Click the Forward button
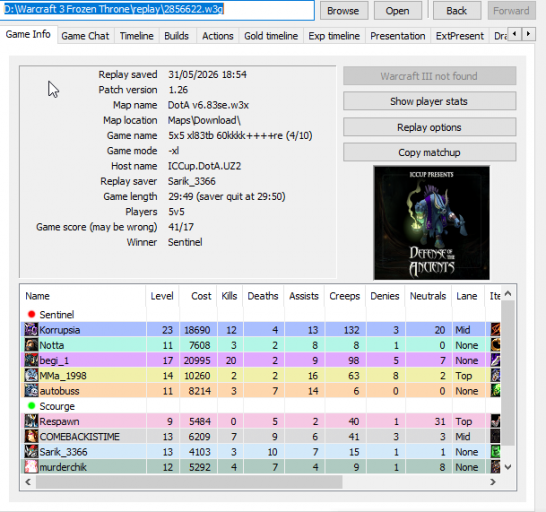 click(511, 11)
